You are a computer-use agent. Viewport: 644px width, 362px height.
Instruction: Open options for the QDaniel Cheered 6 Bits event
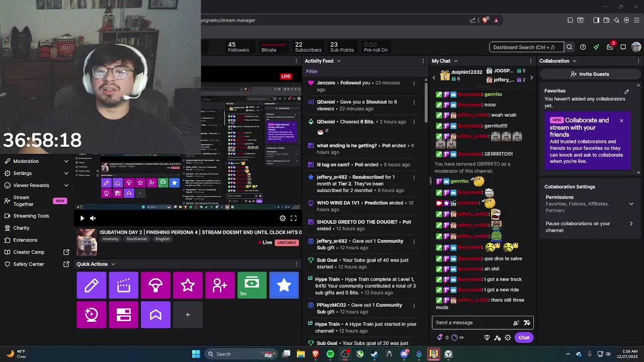(414, 122)
